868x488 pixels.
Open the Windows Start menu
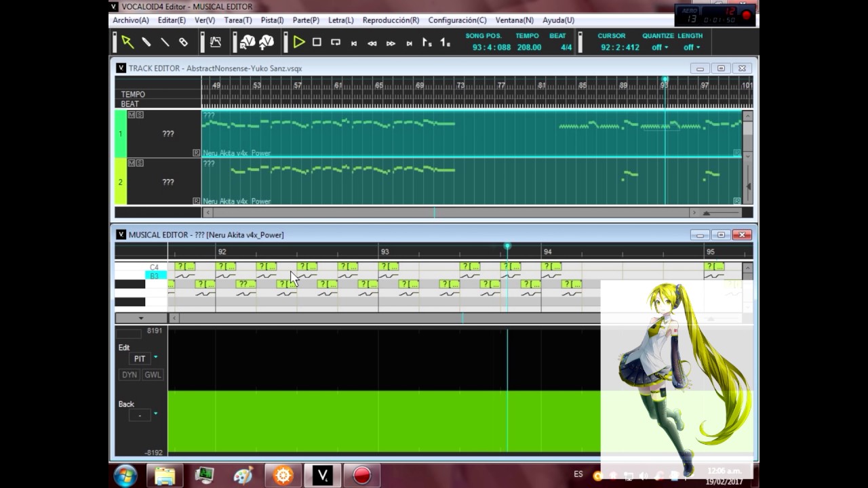click(126, 476)
